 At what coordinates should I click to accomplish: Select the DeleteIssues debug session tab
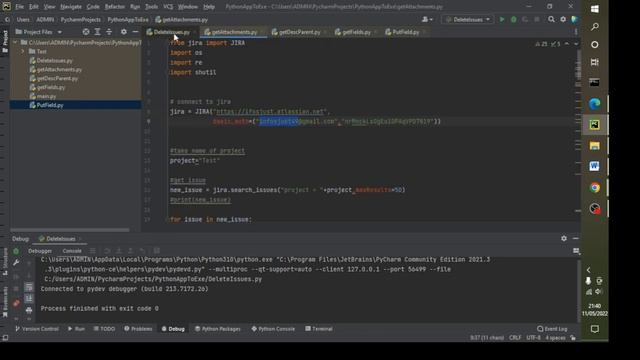[x=60, y=239]
